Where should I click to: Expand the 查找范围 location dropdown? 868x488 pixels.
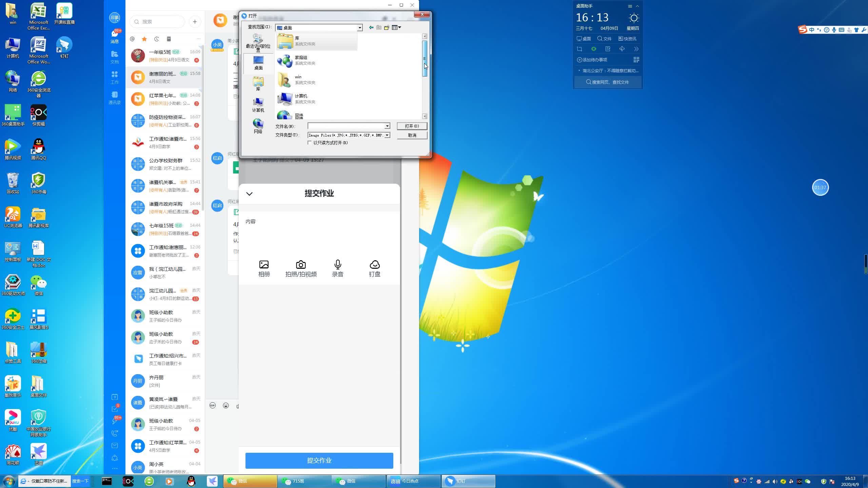[x=360, y=28]
